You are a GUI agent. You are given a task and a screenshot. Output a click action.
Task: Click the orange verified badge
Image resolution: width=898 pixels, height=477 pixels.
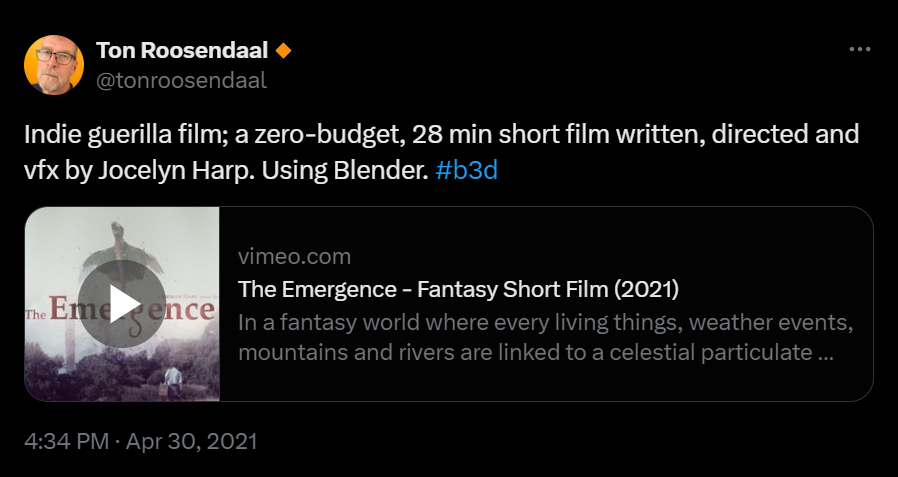click(x=283, y=51)
